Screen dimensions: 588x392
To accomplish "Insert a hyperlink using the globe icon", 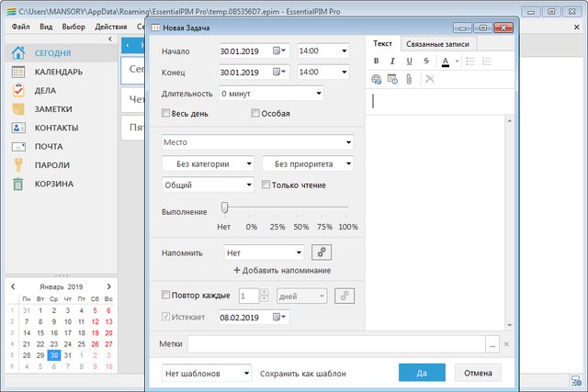I will coord(377,79).
